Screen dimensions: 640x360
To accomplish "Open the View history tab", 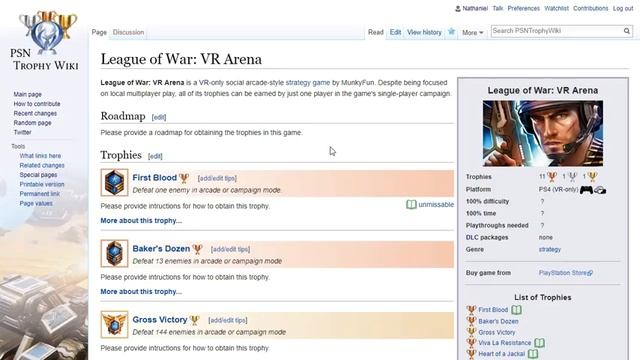I will tap(424, 32).
